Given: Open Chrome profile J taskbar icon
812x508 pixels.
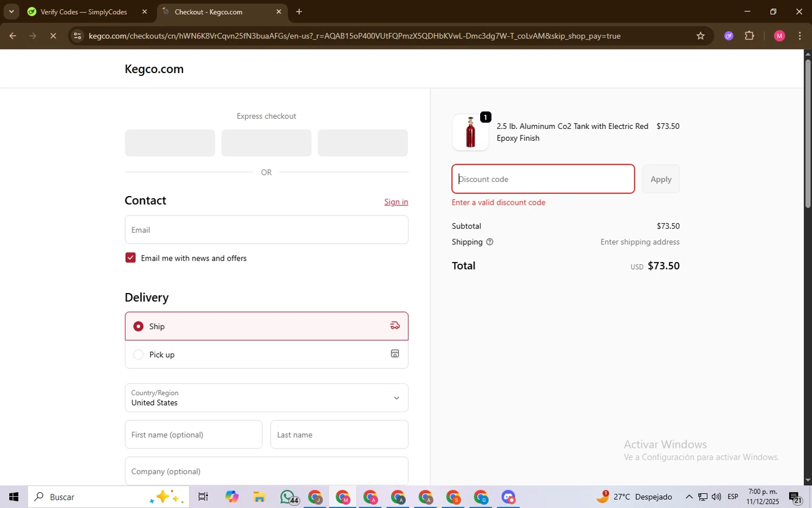Looking at the screenshot, I should 315,497.
